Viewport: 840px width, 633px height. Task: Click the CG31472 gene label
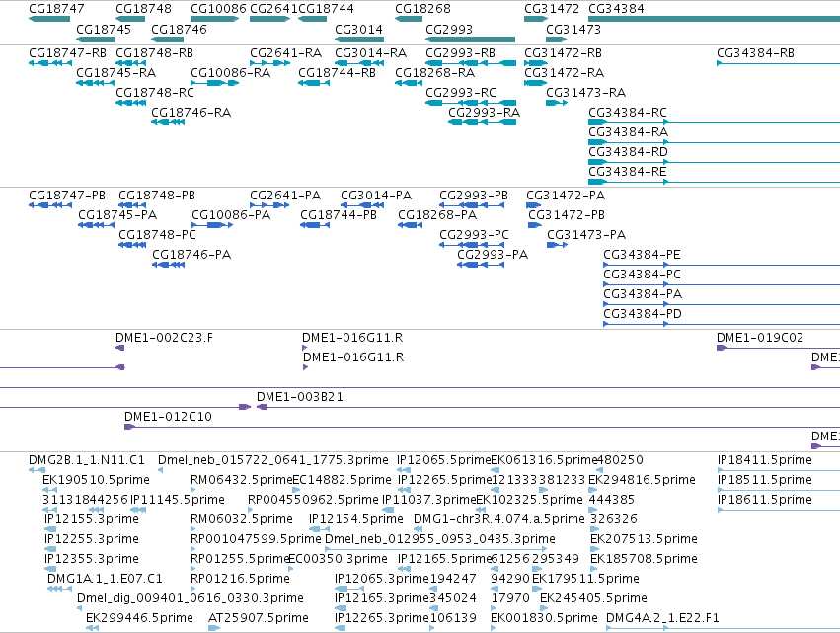tap(552, 9)
